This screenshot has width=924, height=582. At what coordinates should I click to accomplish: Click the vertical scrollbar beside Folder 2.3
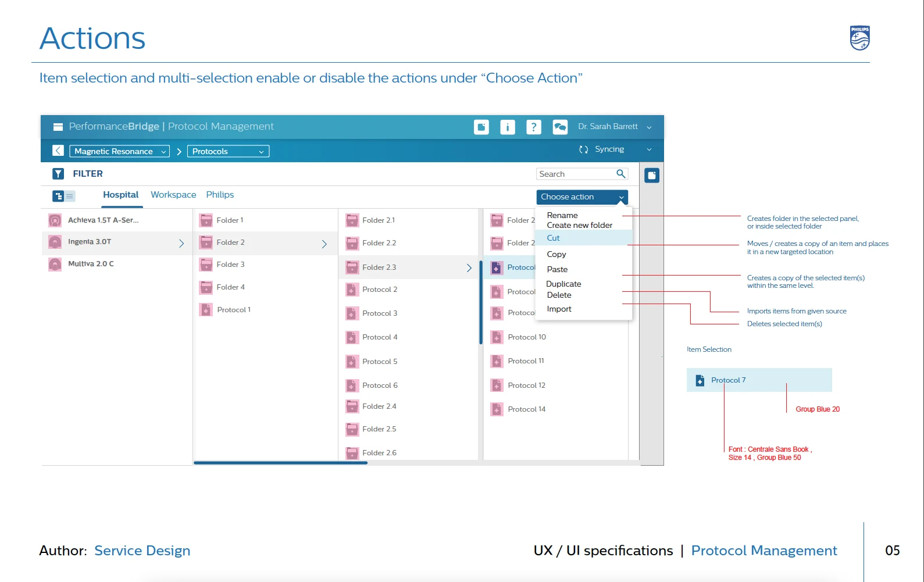481,302
